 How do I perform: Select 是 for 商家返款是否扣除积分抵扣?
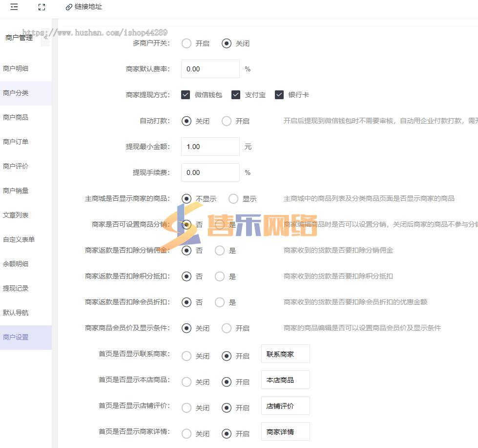tap(220, 277)
